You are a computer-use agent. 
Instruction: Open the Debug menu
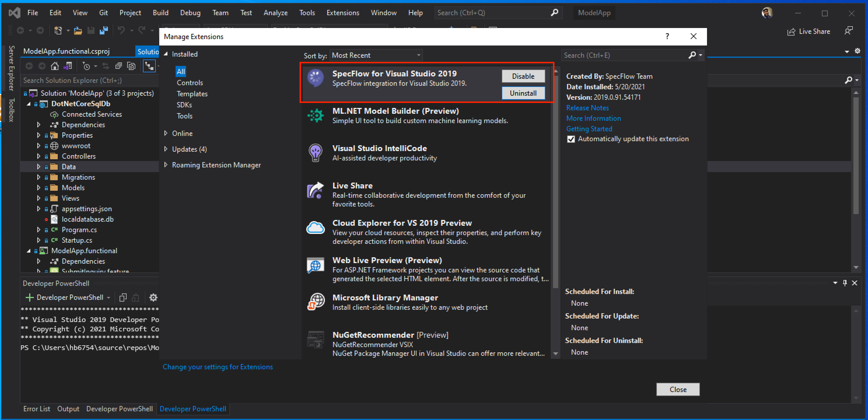tap(190, 13)
